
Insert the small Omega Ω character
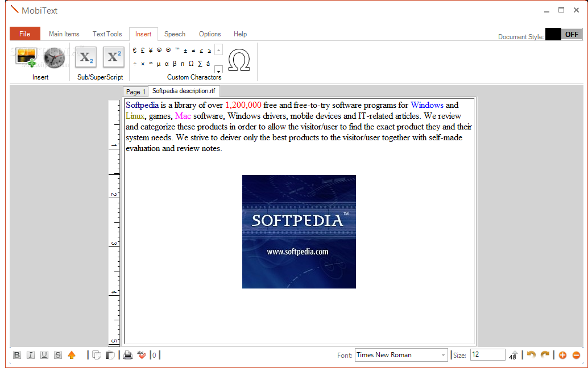click(191, 64)
